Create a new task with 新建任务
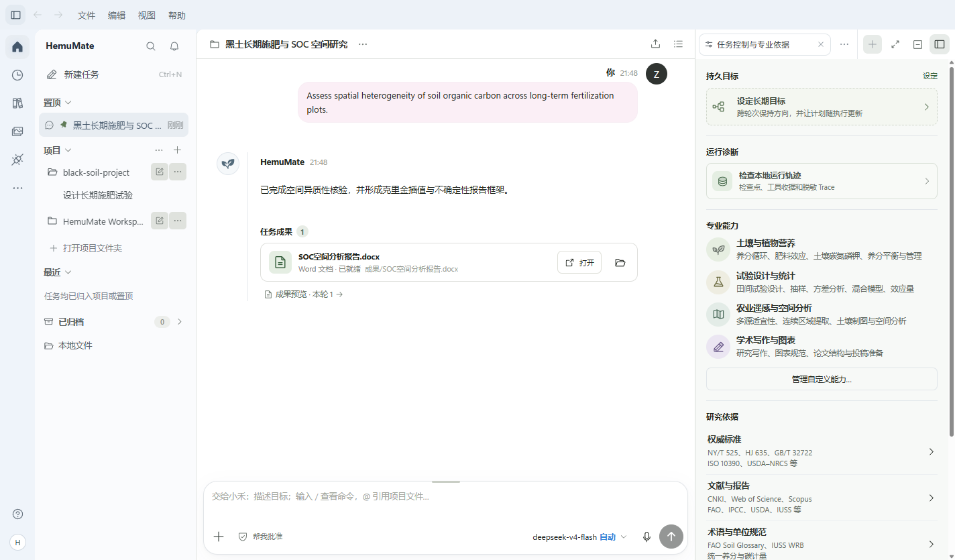This screenshot has width=955, height=560. click(x=113, y=74)
